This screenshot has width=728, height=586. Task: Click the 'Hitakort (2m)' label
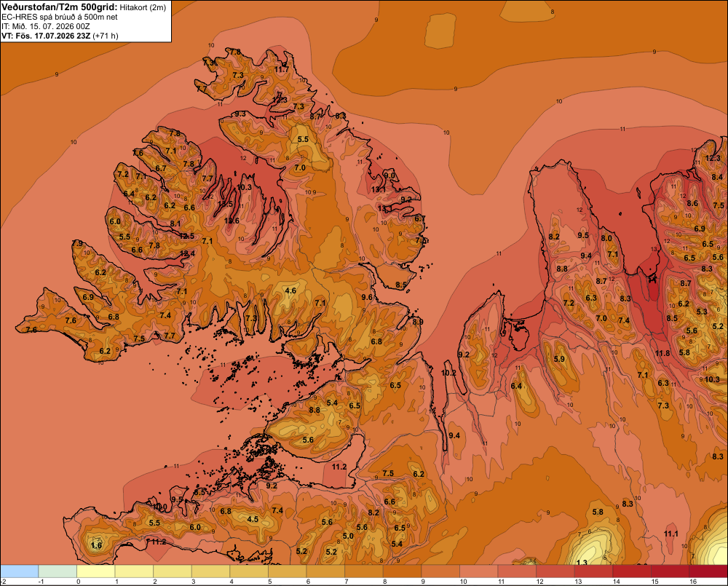[x=143, y=7]
